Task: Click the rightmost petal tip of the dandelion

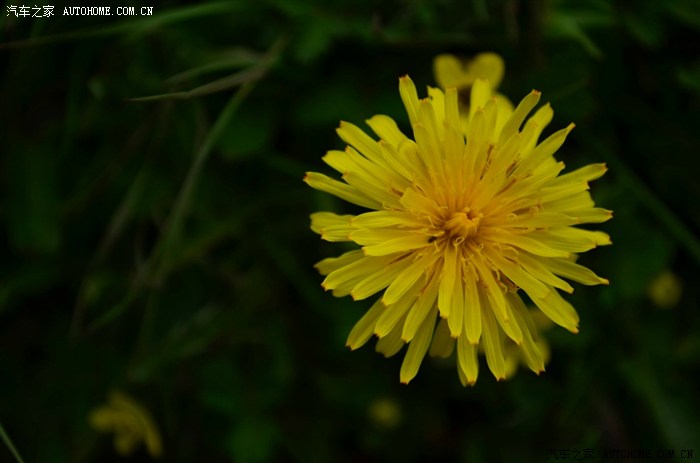Action: [x=603, y=214]
